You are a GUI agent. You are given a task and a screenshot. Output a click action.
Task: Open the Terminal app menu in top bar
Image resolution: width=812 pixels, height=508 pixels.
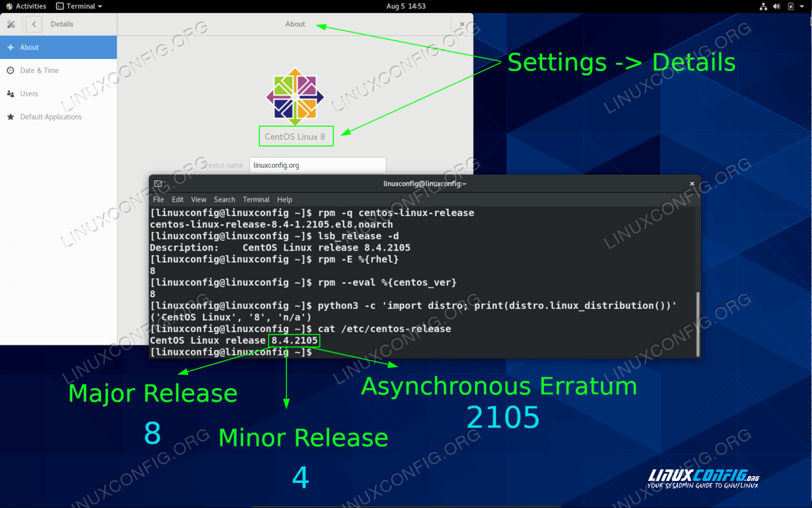coord(79,6)
